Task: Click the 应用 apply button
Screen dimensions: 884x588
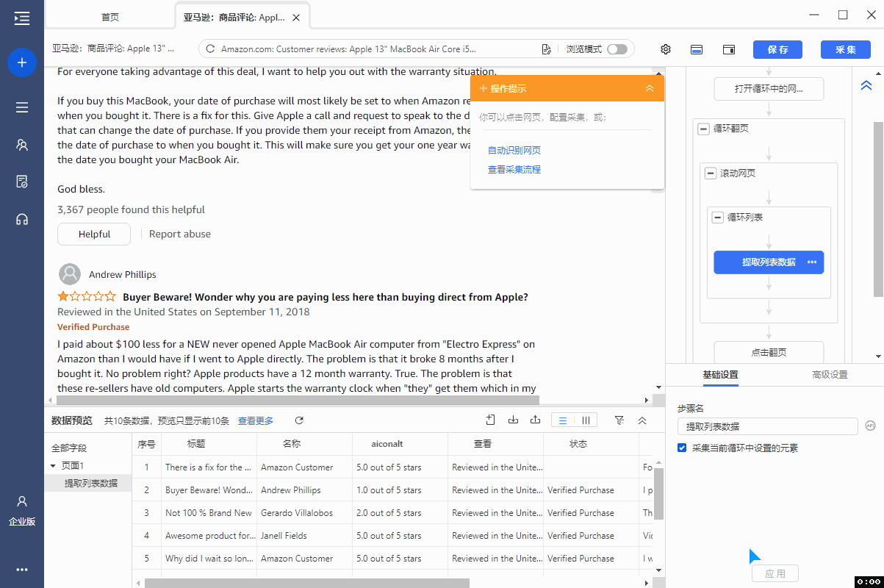Action: point(775,573)
